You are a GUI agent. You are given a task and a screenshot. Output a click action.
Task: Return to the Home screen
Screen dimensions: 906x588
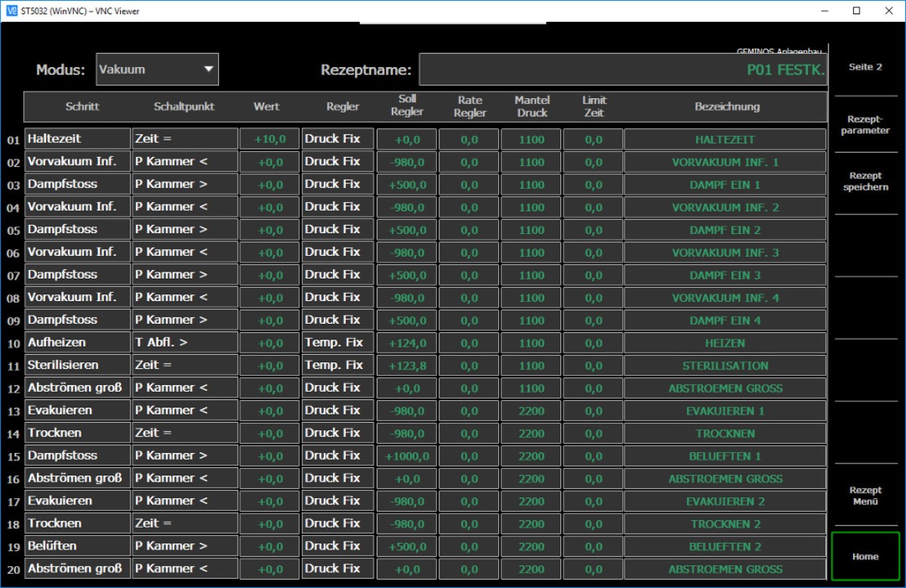[x=865, y=557]
